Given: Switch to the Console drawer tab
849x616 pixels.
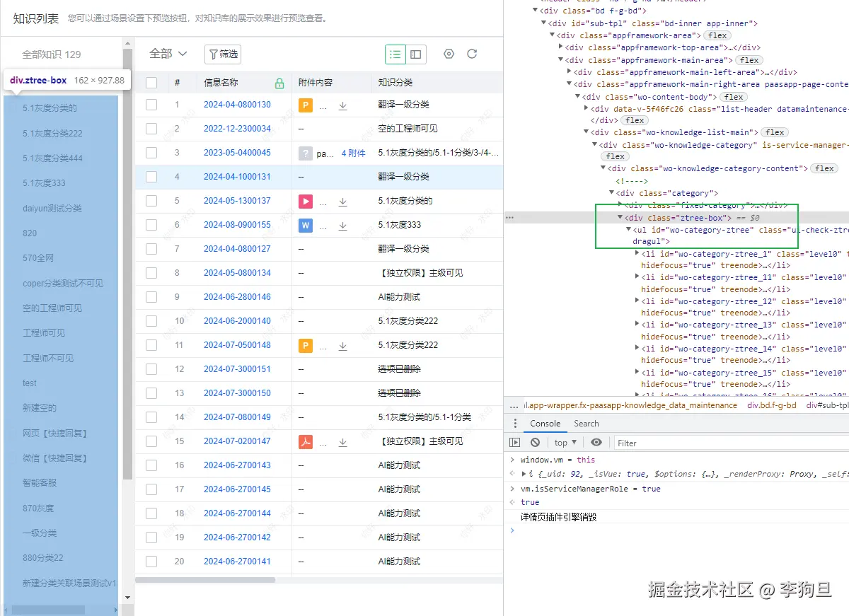Looking at the screenshot, I should pyautogui.click(x=545, y=424).
